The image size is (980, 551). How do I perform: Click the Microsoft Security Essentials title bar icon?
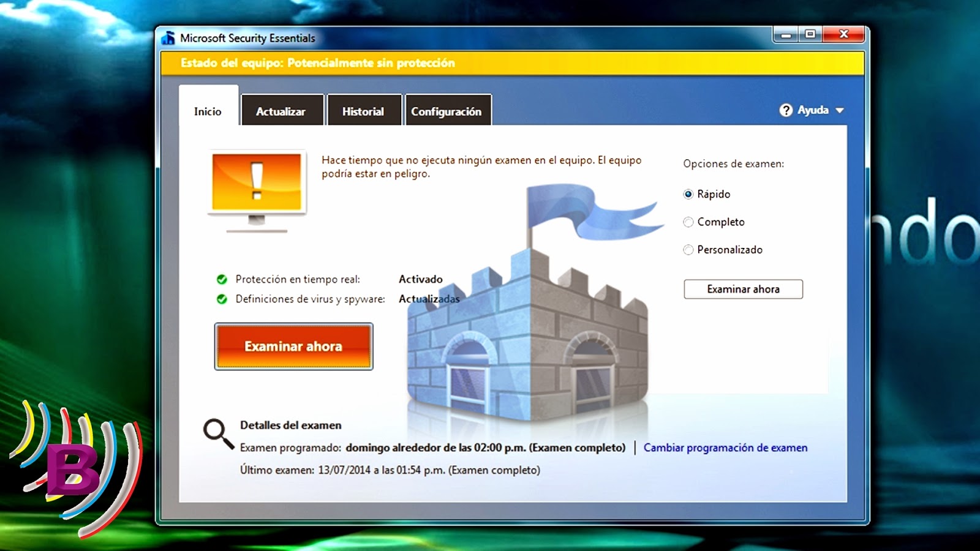[x=168, y=38]
